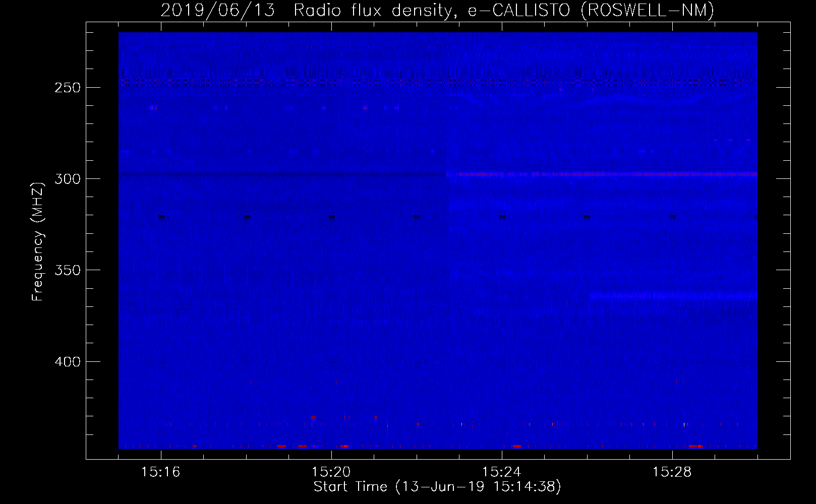Click the '15:24' time axis label
Screen dimensions: 816x504
tap(501, 472)
